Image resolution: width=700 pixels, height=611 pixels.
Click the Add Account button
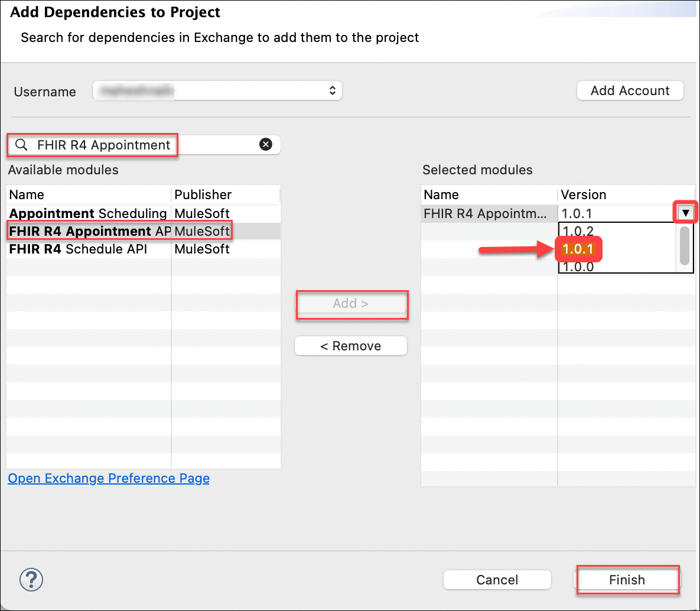tap(630, 90)
